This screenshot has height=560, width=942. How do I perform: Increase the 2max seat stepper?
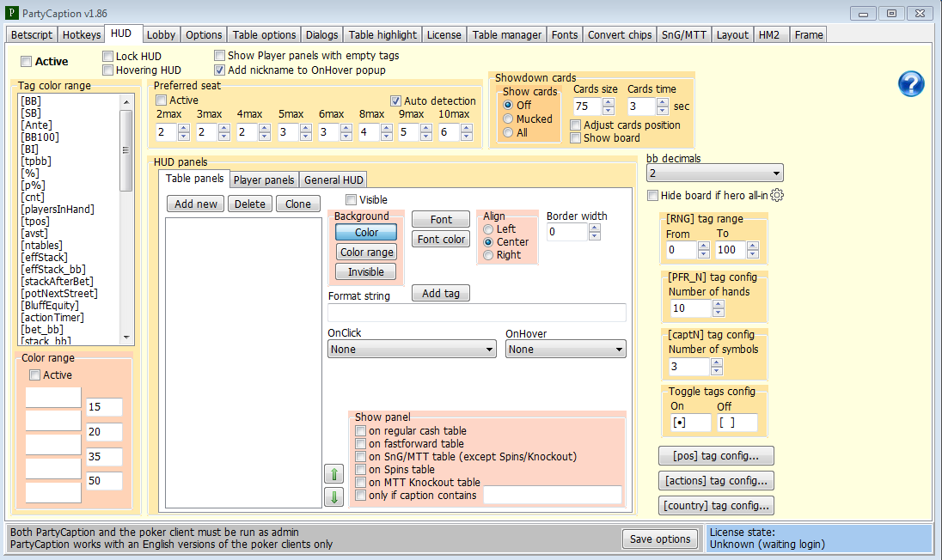click(x=184, y=128)
